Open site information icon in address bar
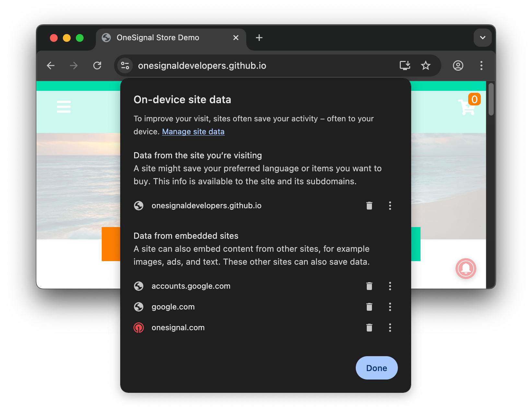Viewport: 532px width, 410px height. tap(125, 66)
